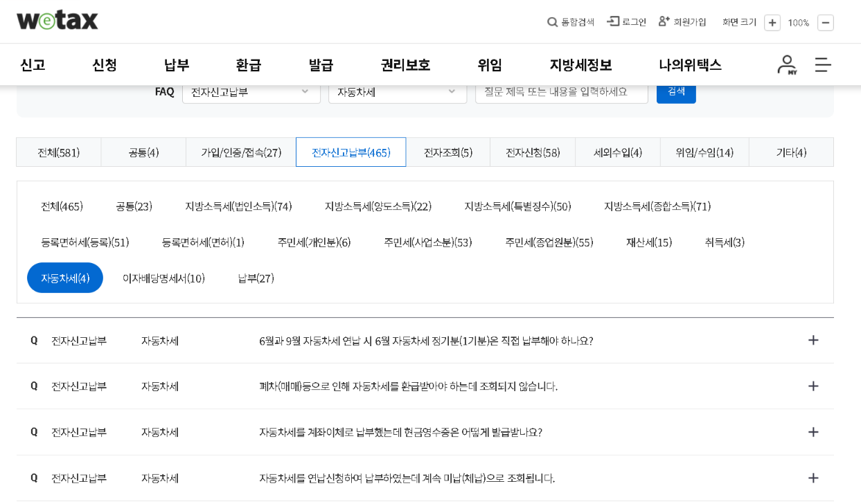Filter by 공통(23) subcategory
This screenshot has height=504, width=861.
(134, 206)
